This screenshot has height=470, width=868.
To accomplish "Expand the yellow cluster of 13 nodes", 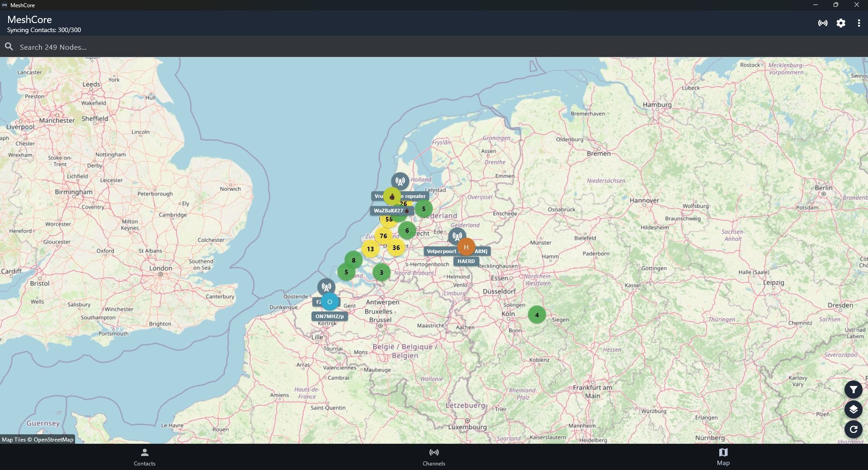I will [x=370, y=249].
